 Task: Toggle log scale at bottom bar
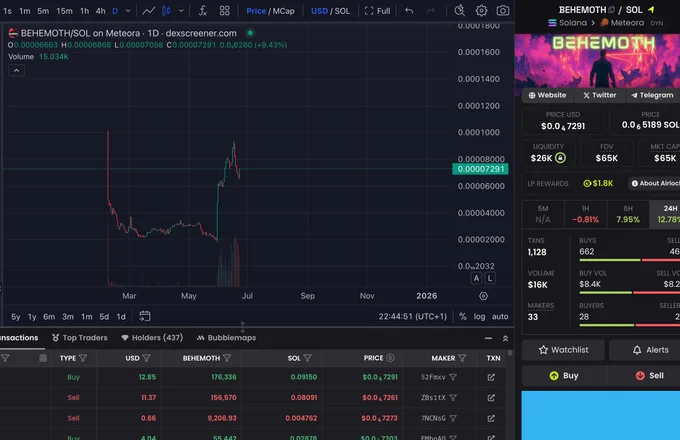pos(479,316)
